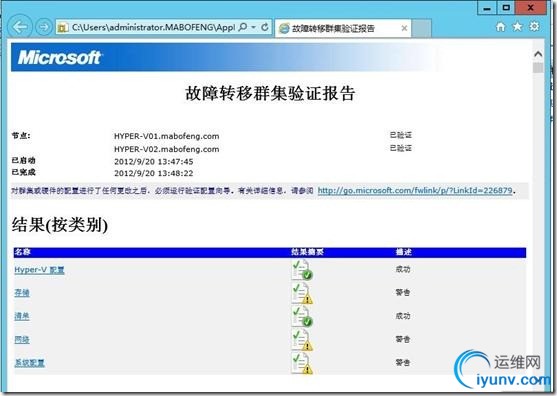Click the 成功 description in Hyper-V 配置 row
This screenshot has height=396, width=557.
click(x=403, y=269)
